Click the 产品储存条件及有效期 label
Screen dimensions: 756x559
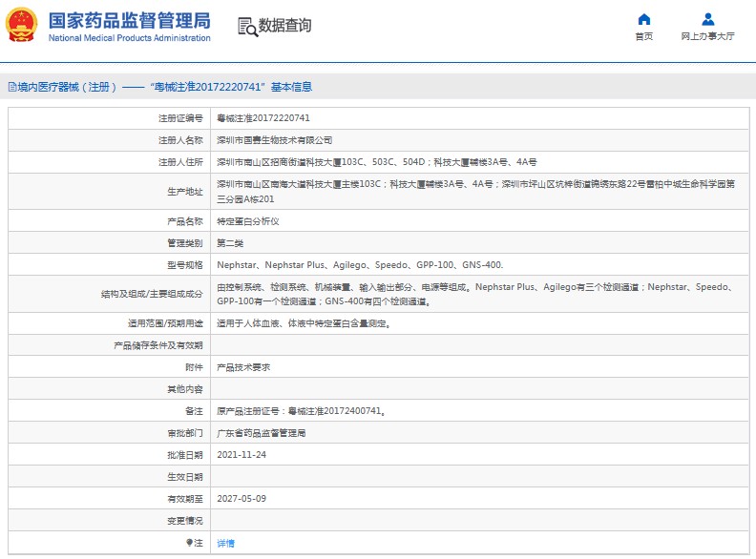(158, 345)
